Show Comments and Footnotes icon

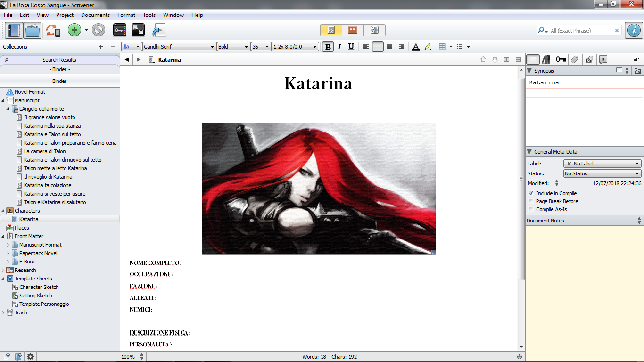[x=603, y=59]
